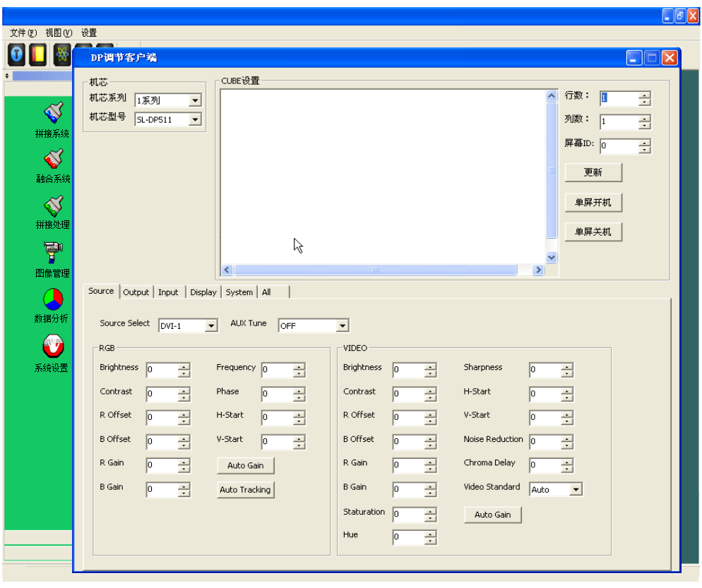Click the first blue toolbar icon
The image size is (702, 588).
tap(17, 54)
